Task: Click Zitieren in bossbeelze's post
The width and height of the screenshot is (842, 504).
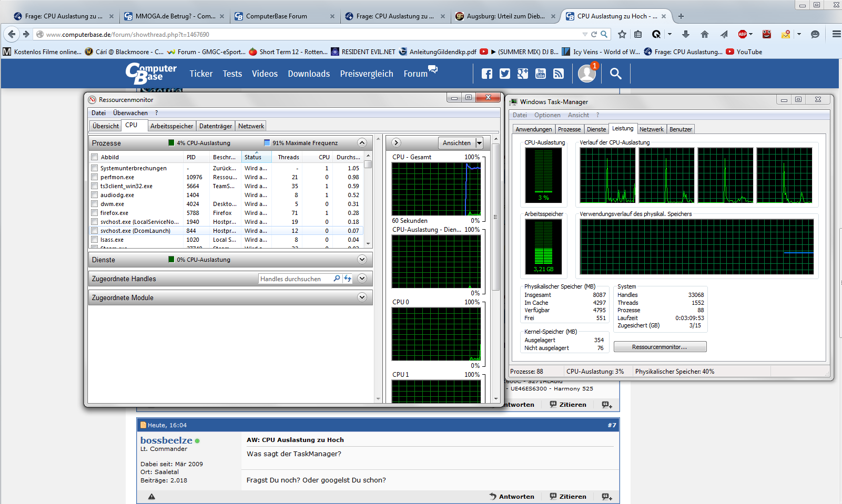Action: [568, 497]
